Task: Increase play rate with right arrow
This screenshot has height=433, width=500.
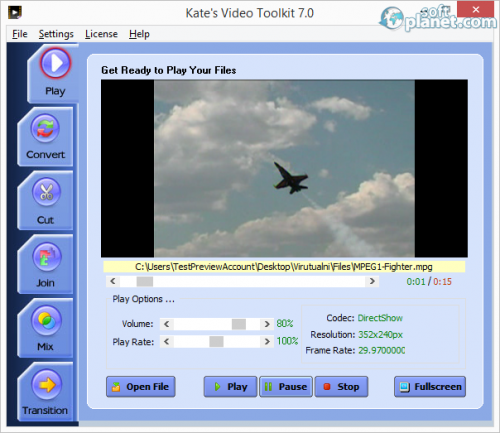Action: [267, 342]
